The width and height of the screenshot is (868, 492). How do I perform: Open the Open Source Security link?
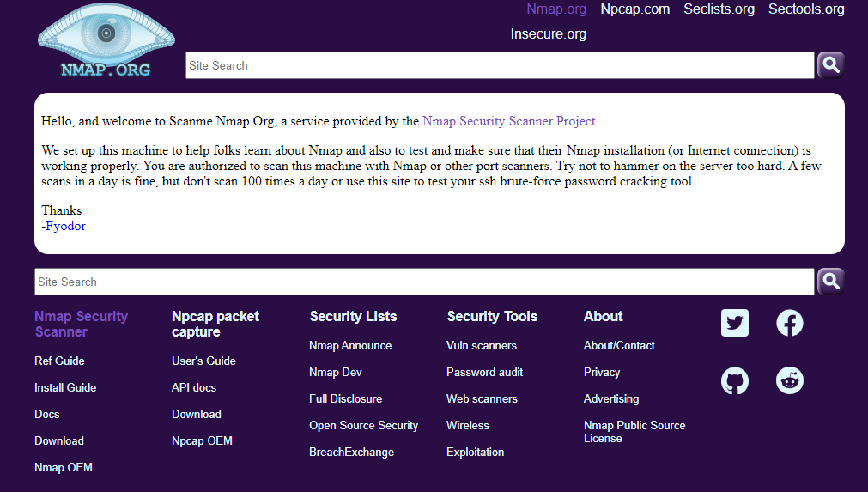(x=364, y=425)
